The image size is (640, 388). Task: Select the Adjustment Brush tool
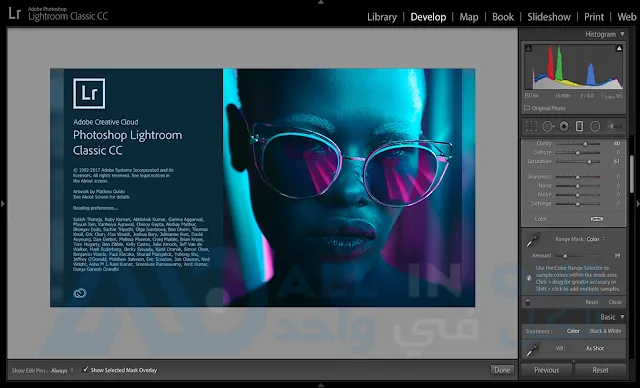click(x=615, y=126)
